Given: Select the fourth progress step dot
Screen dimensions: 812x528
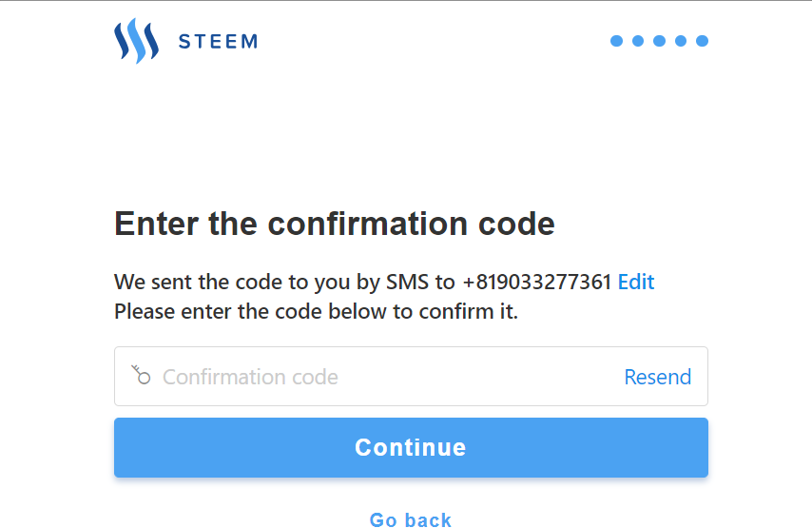Looking at the screenshot, I should 681,41.
